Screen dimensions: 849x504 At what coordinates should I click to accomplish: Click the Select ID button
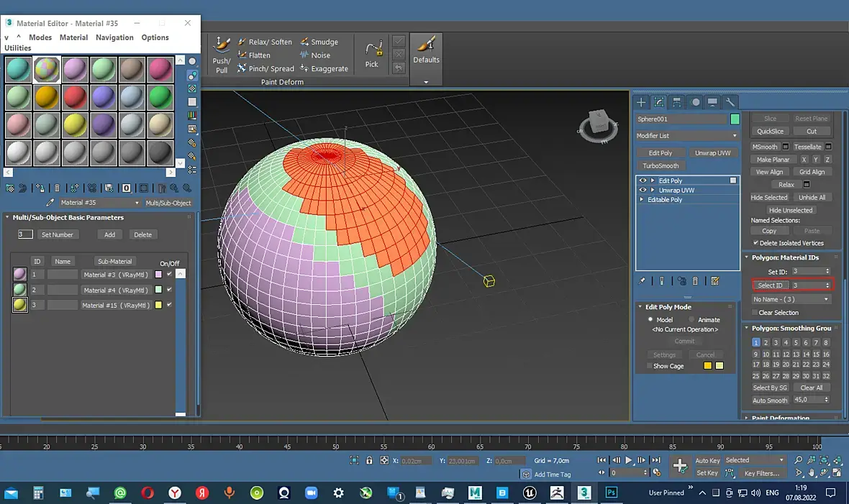point(770,285)
